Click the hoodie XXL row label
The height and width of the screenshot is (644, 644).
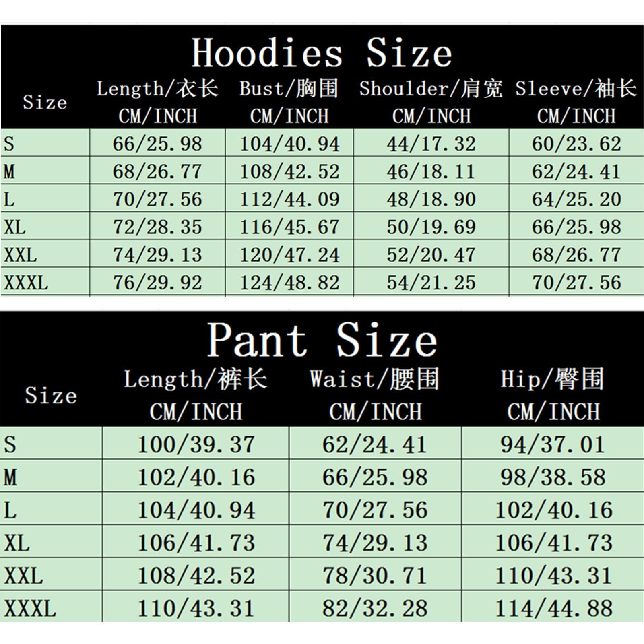[21, 255]
